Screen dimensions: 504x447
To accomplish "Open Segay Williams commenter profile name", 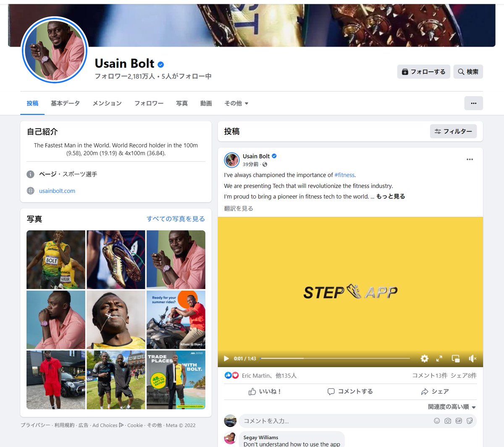I will (261, 437).
